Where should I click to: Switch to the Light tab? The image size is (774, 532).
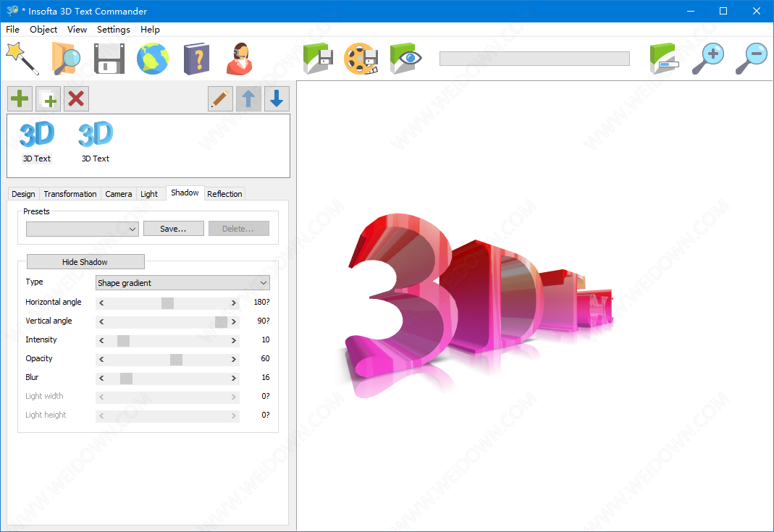point(149,194)
